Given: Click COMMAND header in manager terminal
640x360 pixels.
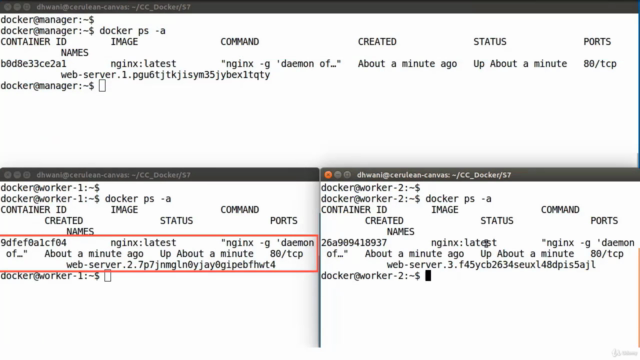Looking at the screenshot, I should [x=240, y=42].
